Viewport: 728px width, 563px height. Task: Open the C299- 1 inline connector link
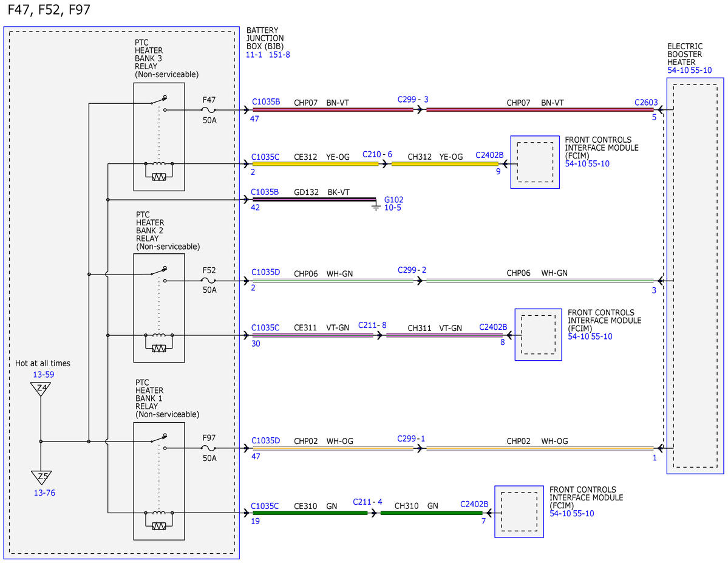pyautogui.click(x=411, y=439)
